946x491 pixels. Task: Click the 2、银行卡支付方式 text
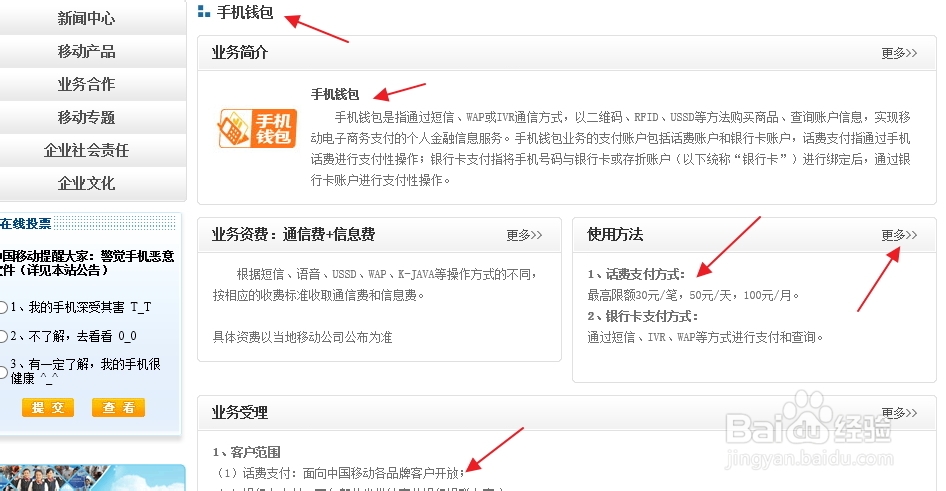pyautogui.click(x=643, y=316)
